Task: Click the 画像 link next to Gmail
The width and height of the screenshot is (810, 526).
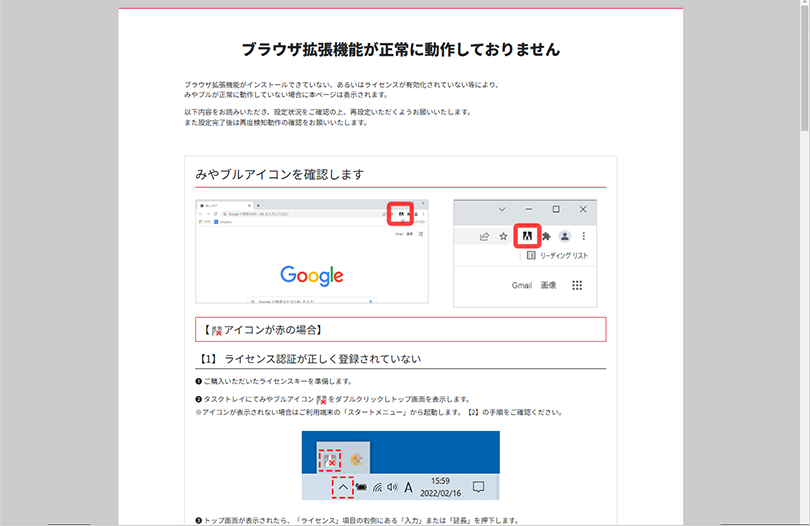Action: 548,285
